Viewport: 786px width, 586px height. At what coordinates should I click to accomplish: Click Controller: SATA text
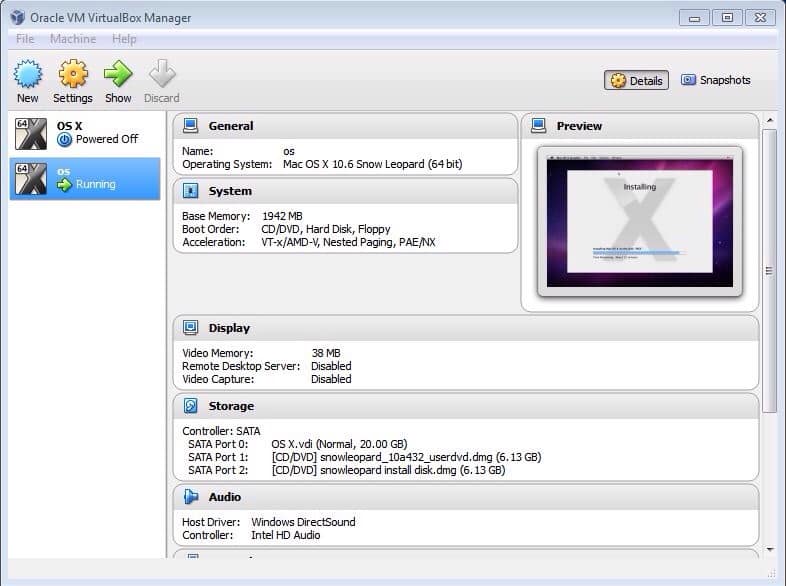click(221, 431)
